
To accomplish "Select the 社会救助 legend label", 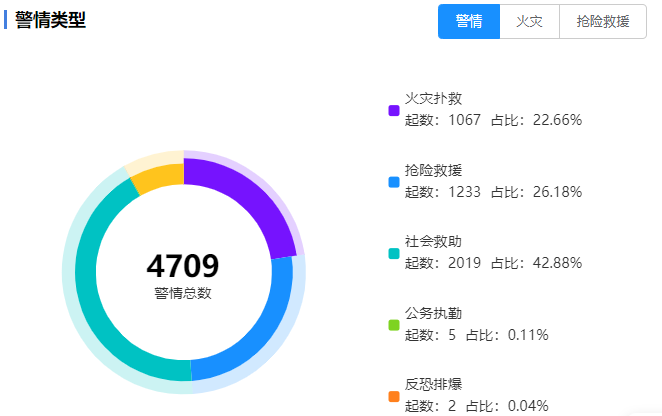I will [x=433, y=242].
